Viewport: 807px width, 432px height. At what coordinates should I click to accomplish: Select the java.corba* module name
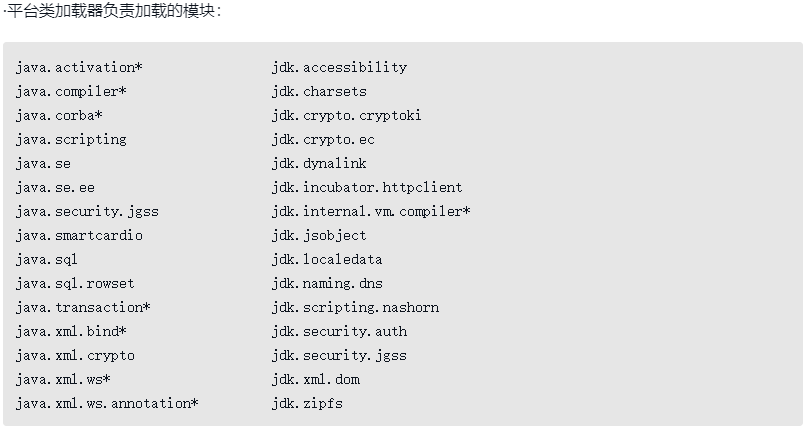[x=59, y=115]
